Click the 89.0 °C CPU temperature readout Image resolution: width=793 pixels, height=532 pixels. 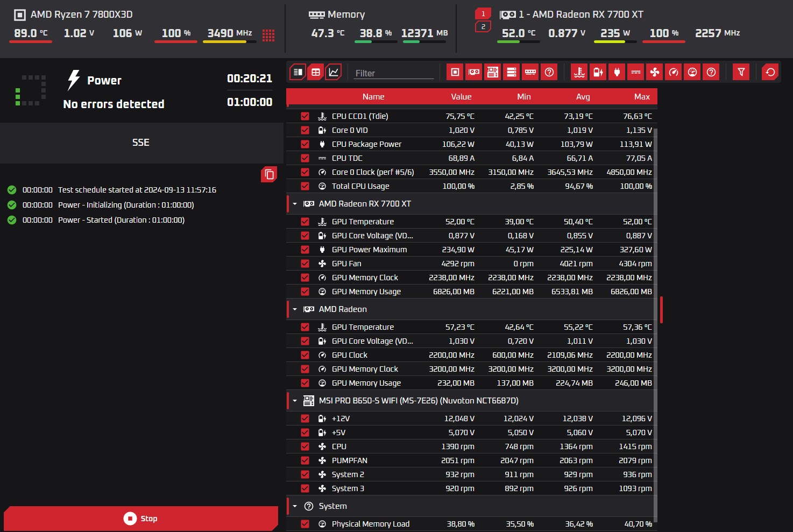(x=31, y=33)
